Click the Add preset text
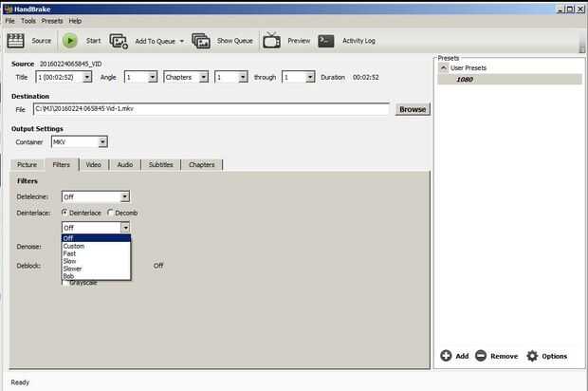This screenshot has width=588, height=391. coord(462,356)
